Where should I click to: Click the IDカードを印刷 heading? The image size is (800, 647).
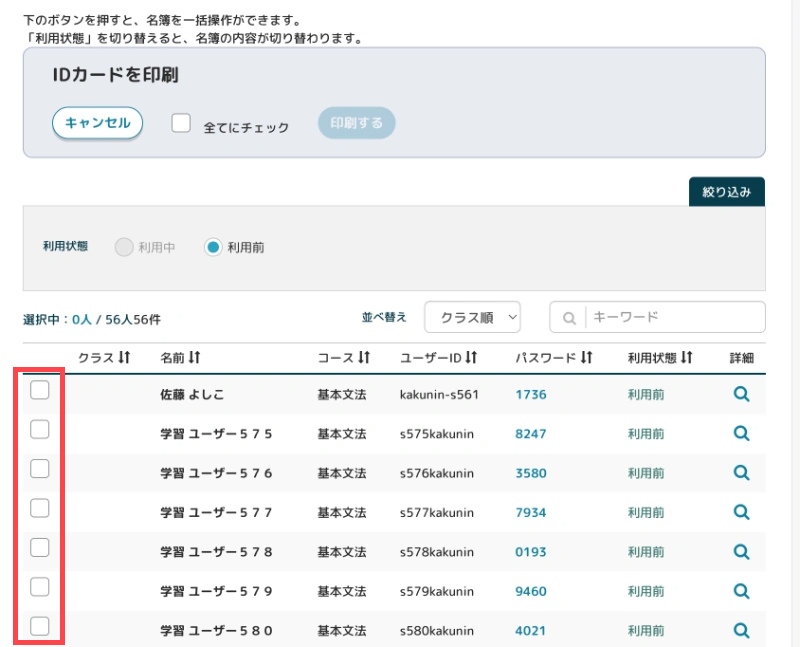point(115,74)
